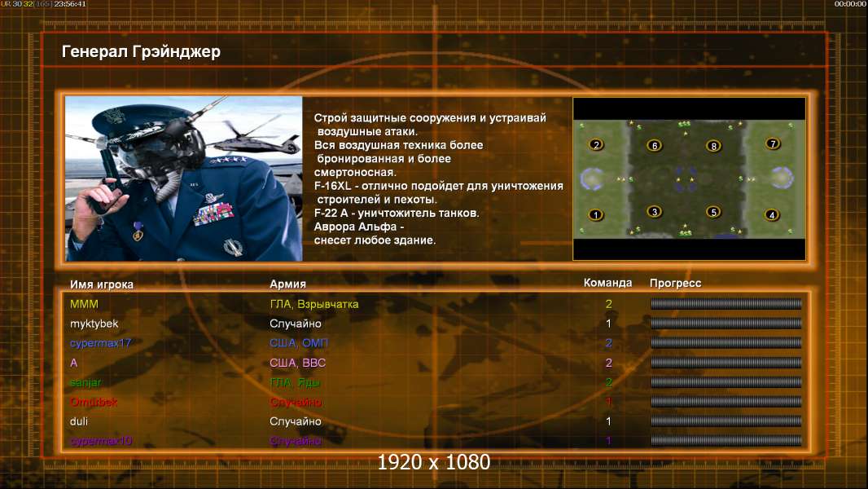Click the line 'F-22 A - уничтожитель танков.'
The width and height of the screenshot is (868, 489).
[x=397, y=214]
